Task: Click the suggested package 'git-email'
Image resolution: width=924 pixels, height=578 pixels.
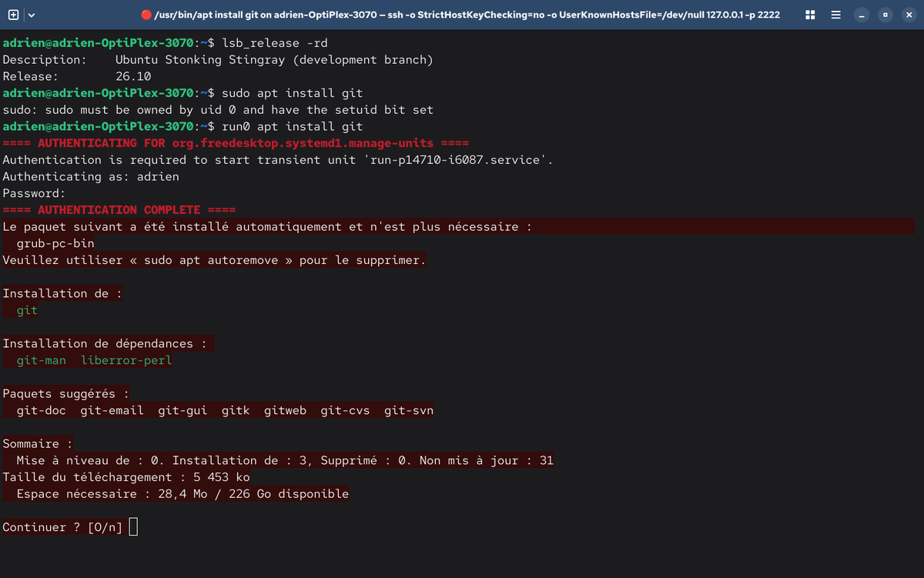Action: click(112, 410)
